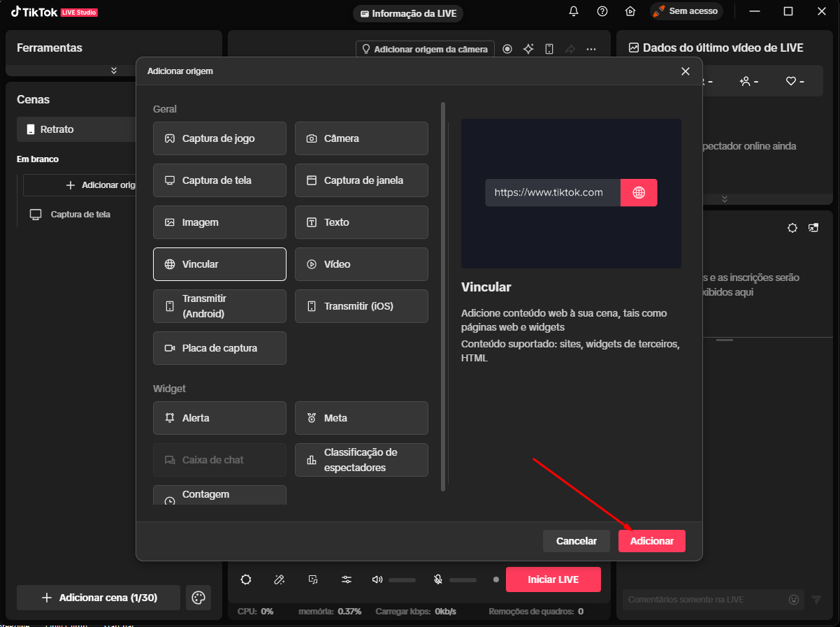Click Sem acesso status button
Image resolution: width=840 pixels, height=627 pixels.
click(x=686, y=11)
